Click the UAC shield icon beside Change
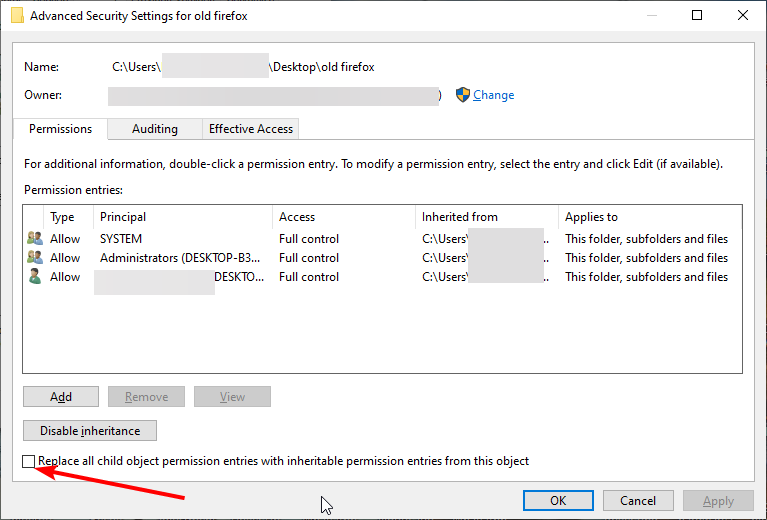This screenshot has width=767, height=520. (x=462, y=95)
